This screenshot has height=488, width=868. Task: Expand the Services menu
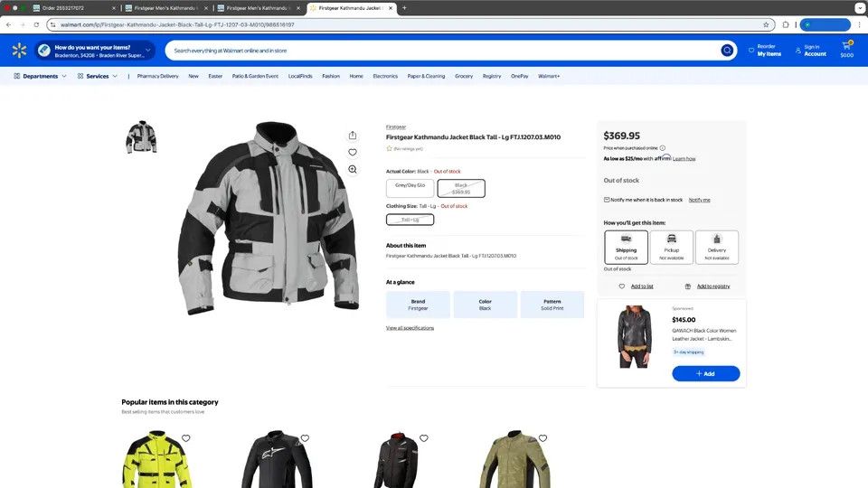click(98, 76)
